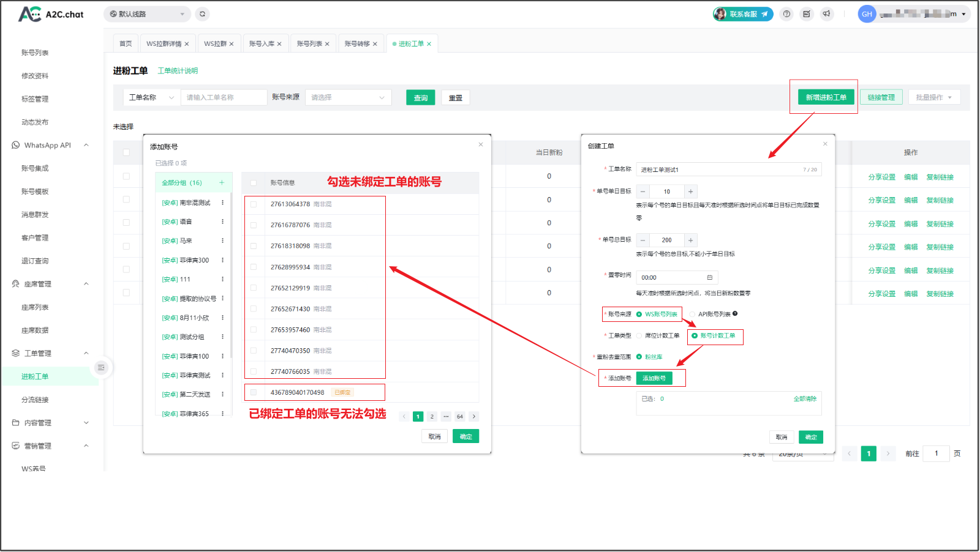Close the 账号入库 tab with its X icon
980x552 pixels.
click(x=279, y=44)
